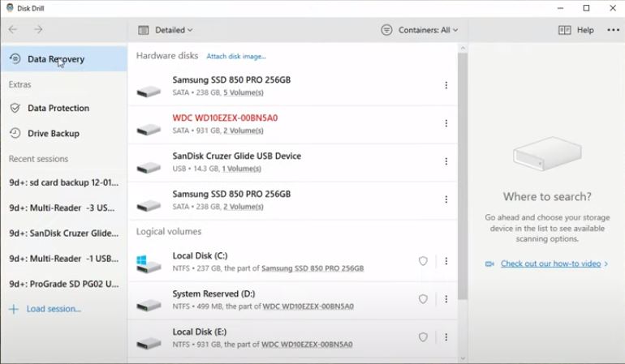Open options menu for Local Disk (C:)

446,261
